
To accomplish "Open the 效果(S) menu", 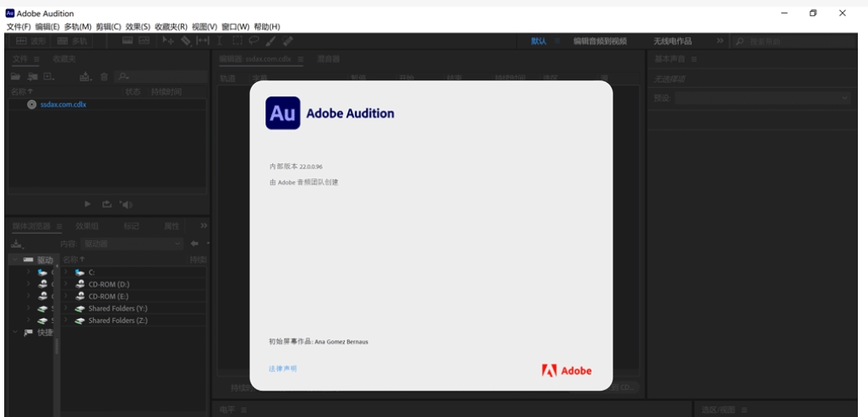I will coord(138,26).
